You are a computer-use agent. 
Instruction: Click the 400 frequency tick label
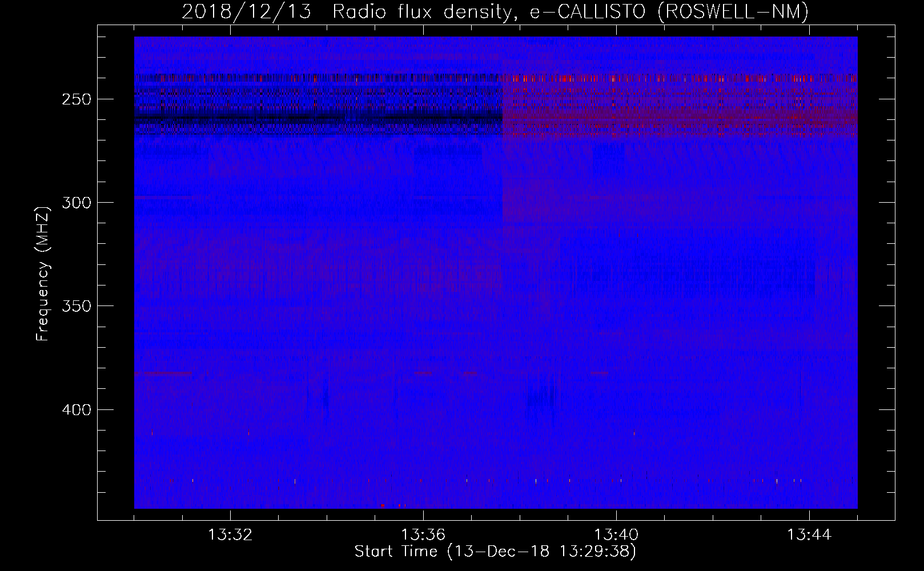75,410
